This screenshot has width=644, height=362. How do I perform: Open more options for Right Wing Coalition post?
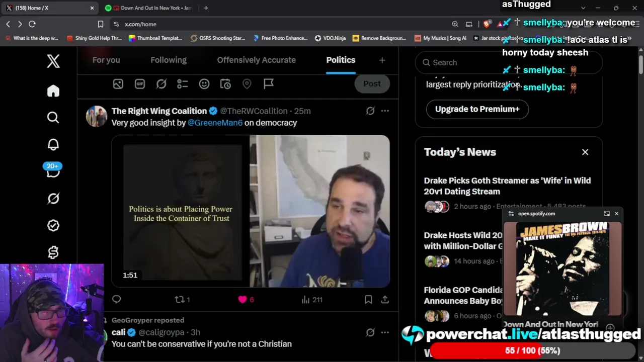pos(385,111)
